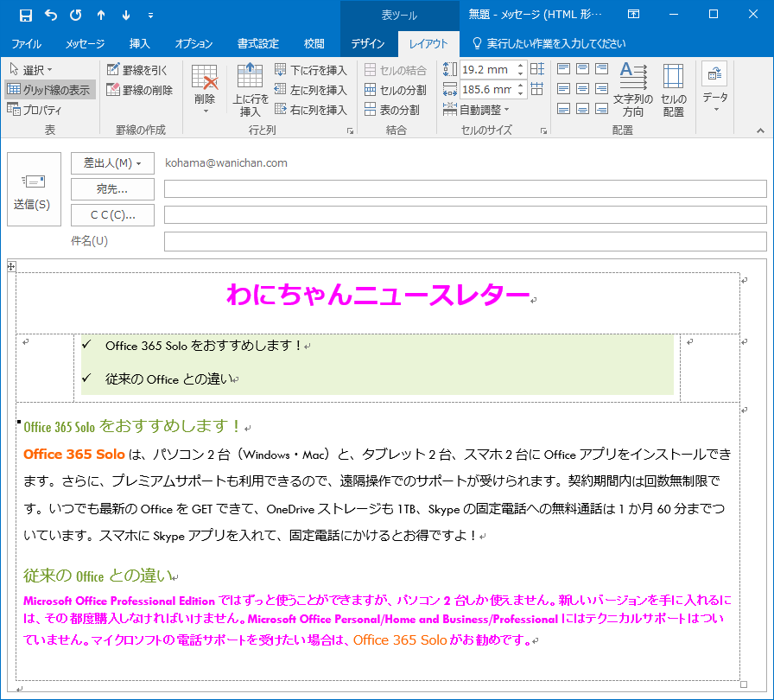Image resolution: width=774 pixels, height=700 pixels.
Task: Send the message with 送信(S)
Action: point(34,189)
